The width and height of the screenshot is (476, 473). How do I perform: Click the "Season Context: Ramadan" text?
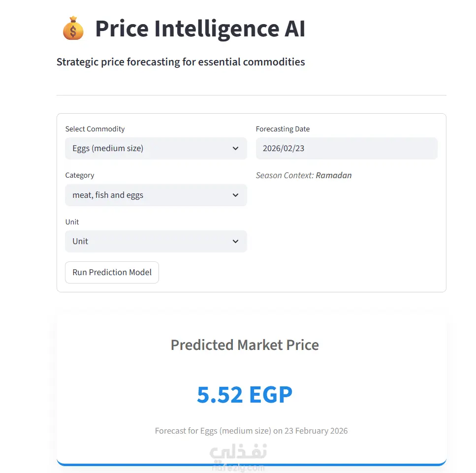tap(303, 175)
